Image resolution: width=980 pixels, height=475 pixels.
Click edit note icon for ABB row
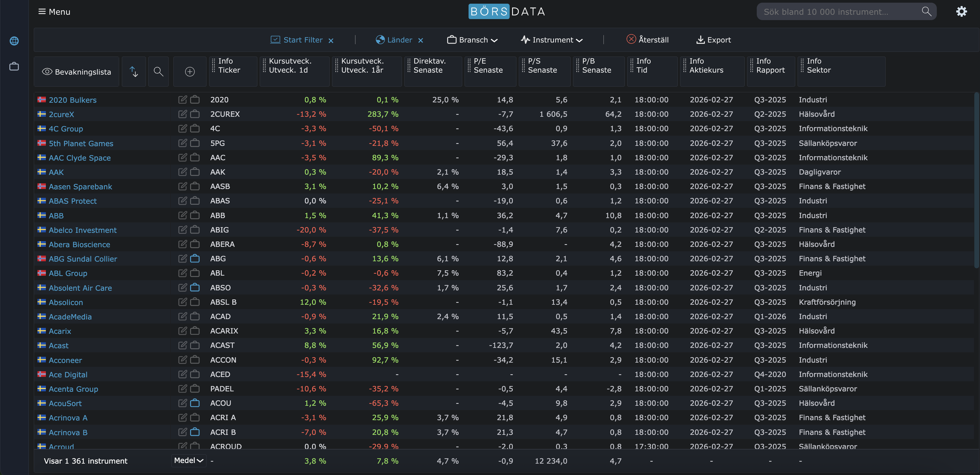tap(183, 215)
